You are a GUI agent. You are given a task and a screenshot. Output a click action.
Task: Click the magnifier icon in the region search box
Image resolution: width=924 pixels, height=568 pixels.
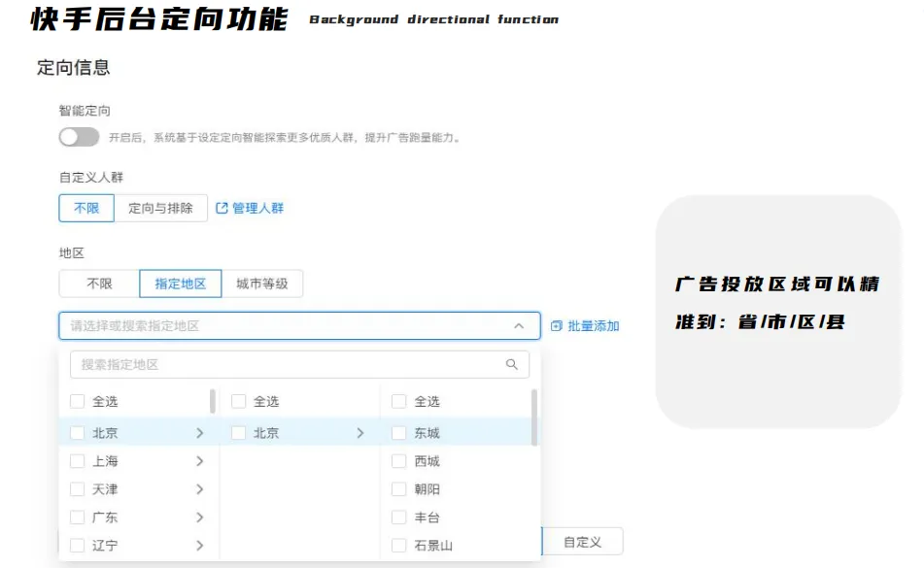click(512, 365)
